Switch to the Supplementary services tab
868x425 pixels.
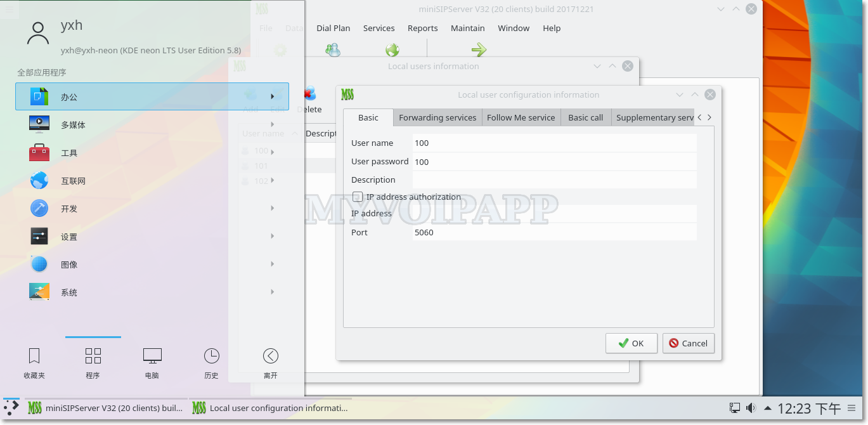click(653, 117)
